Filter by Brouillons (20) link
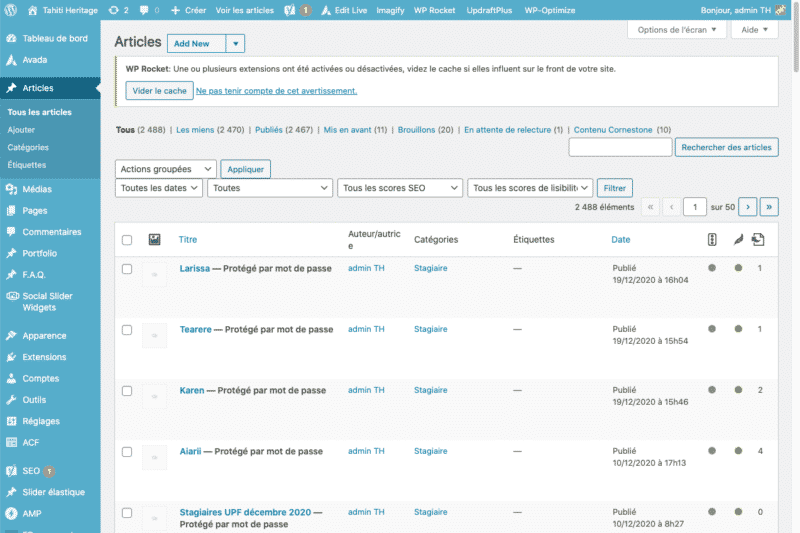 pos(426,130)
